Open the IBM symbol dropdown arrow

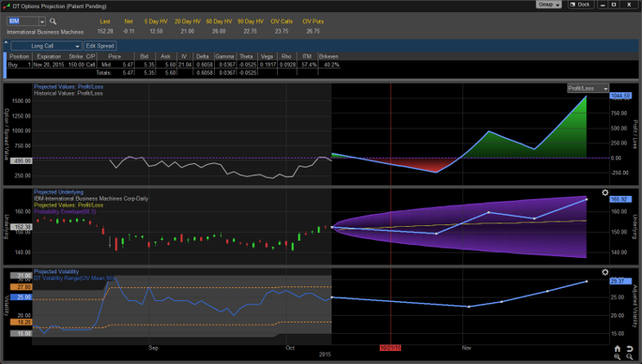pos(41,22)
